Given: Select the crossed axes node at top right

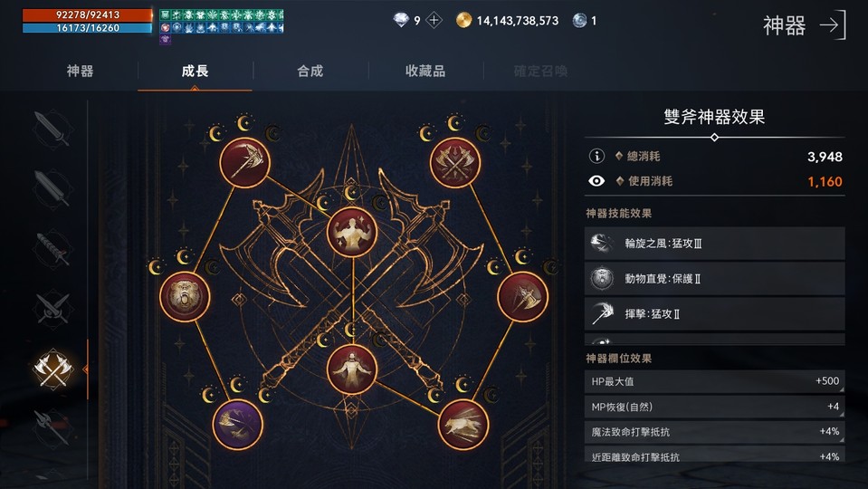Looking at the screenshot, I should [x=455, y=162].
